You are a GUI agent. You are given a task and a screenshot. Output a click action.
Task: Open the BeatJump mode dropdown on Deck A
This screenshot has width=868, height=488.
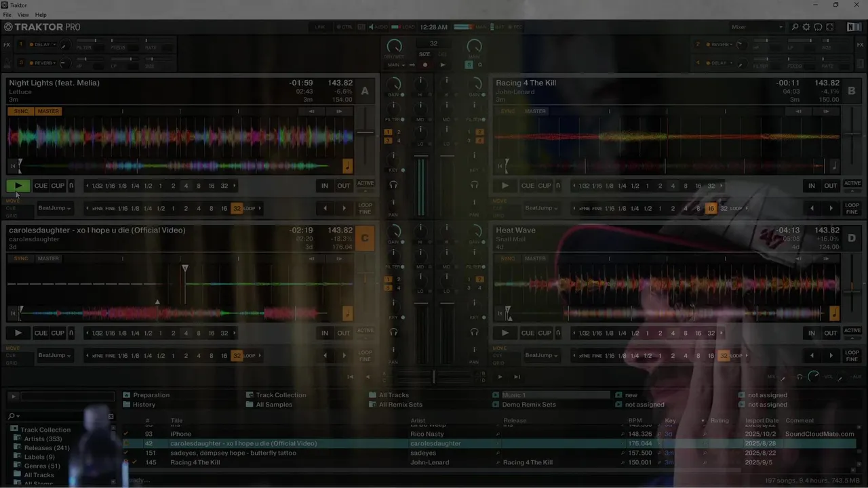pyautogui.click(x=55, y=208)
